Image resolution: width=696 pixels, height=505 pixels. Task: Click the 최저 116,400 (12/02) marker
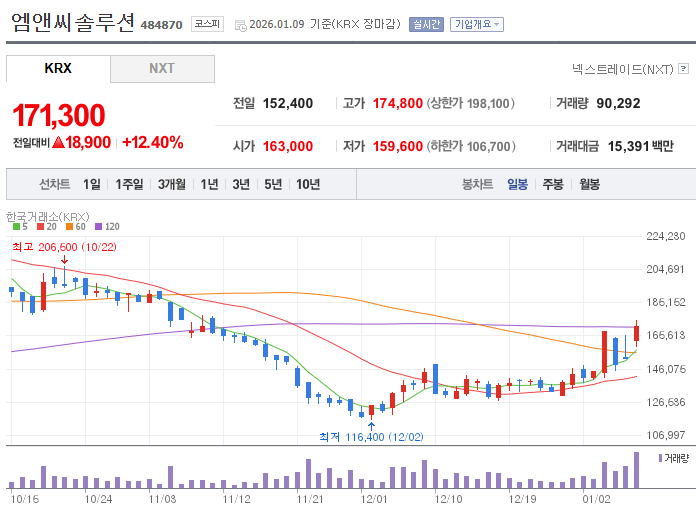372,437
